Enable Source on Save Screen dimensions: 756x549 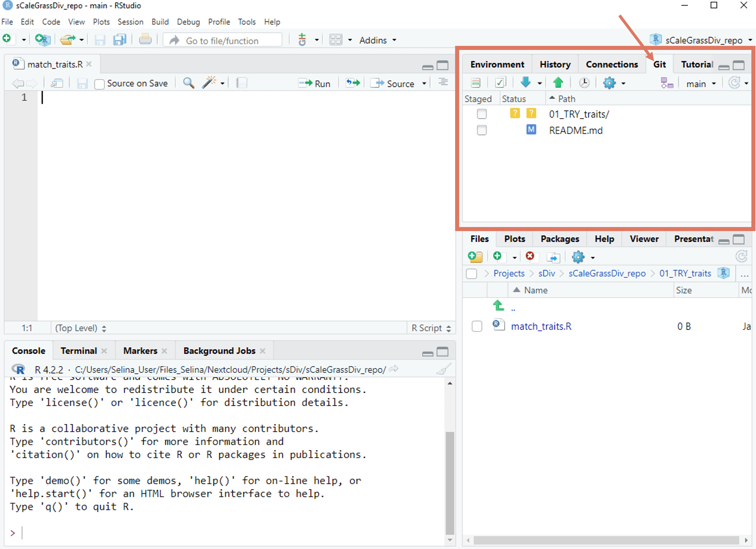(99, 84)
